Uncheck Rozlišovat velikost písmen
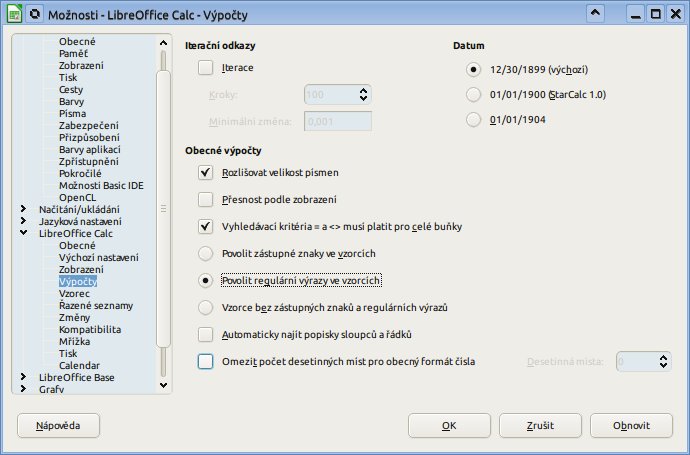This screenshot has width=690, height=455. tap(206, 172)
